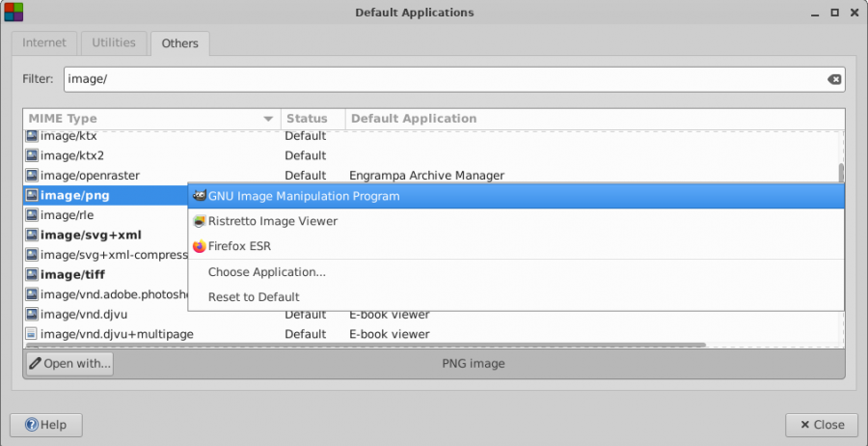The image size is (868, 446).
Task: Choose Ristretto Image Viewer from menu
Action: coord(516,221)
